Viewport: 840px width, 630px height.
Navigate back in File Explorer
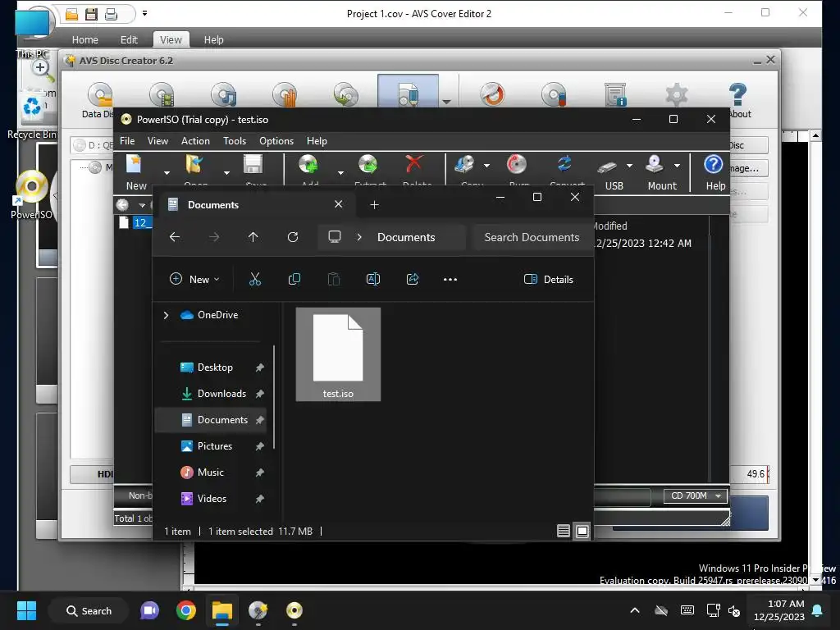(175, 237)
